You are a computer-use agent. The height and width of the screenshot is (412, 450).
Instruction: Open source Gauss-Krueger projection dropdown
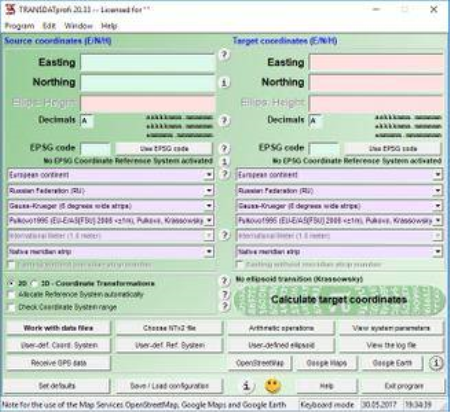pyautogui.click(x=111, y=206)
